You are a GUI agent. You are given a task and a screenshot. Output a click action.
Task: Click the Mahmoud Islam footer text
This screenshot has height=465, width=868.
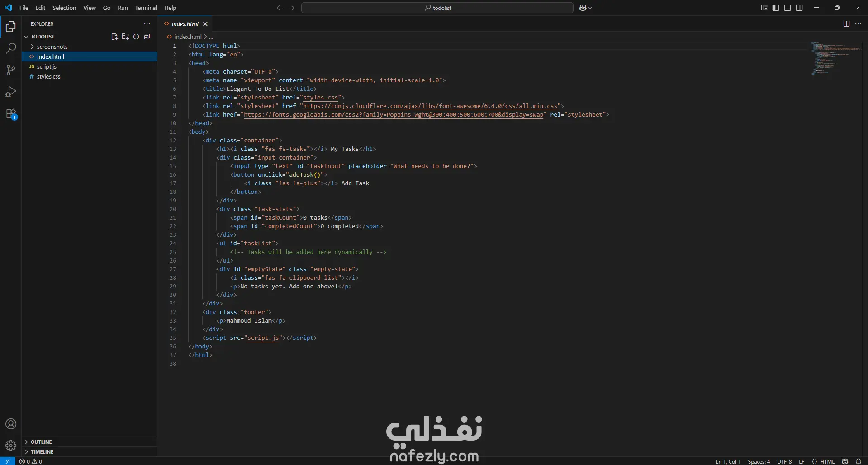coord(249,320)
